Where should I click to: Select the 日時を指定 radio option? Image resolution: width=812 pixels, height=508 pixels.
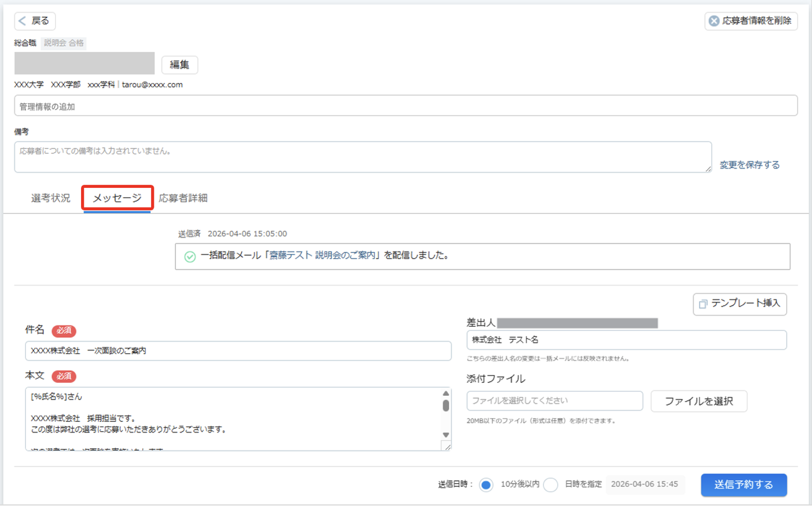point(551,485)
